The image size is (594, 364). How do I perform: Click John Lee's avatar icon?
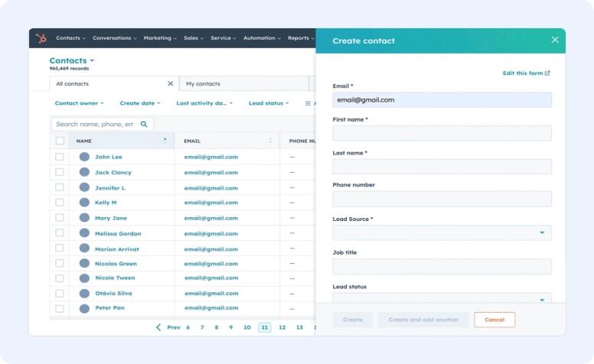pyautogui.click(x=84, y=157)
